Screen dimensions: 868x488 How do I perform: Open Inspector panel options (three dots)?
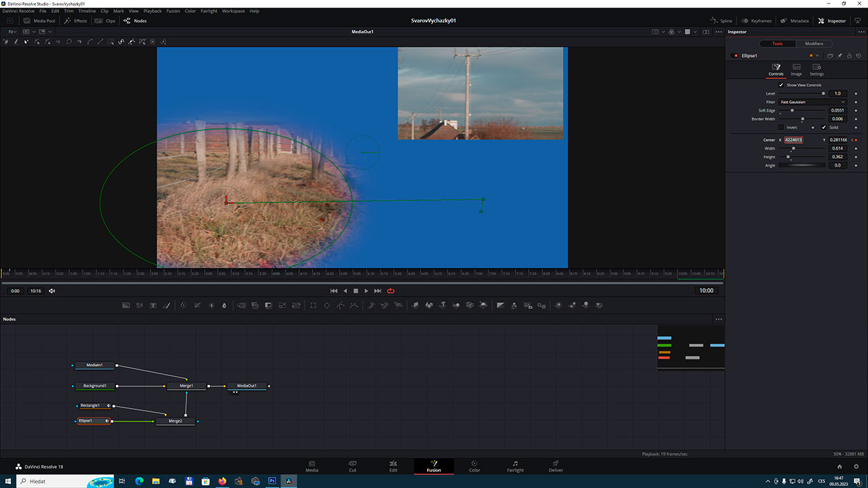(x=861, y=32)
